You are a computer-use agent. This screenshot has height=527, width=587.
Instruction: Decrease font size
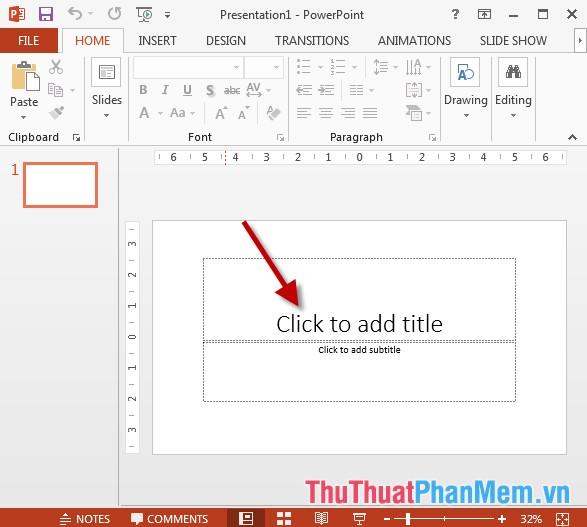[244, 113]
